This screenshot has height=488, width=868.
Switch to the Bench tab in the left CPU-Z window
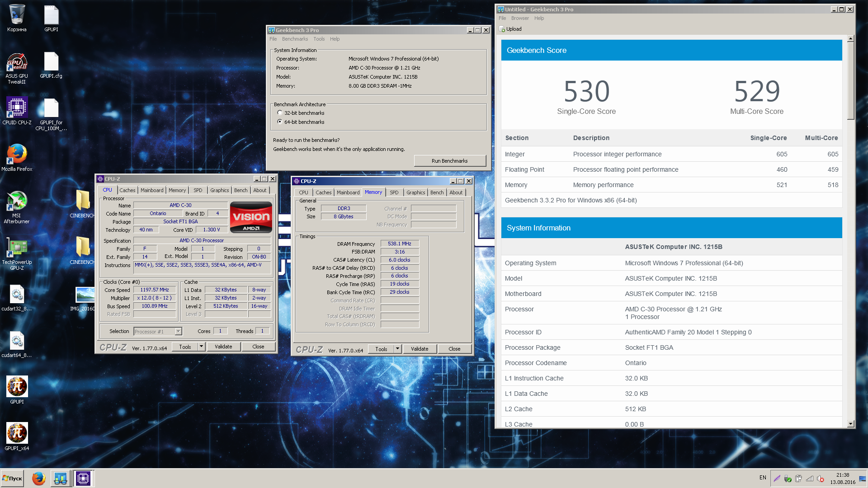[241, 190]
